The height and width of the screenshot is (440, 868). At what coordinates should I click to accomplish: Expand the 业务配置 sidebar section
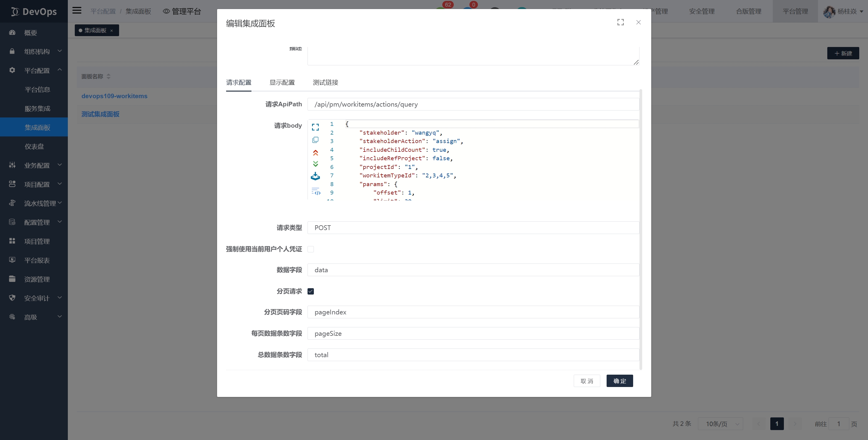click(36, 165)
